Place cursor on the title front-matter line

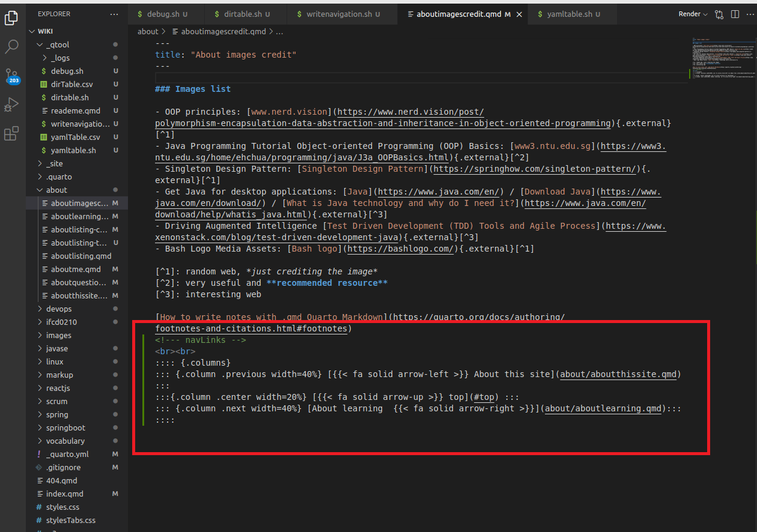[226, 55]
